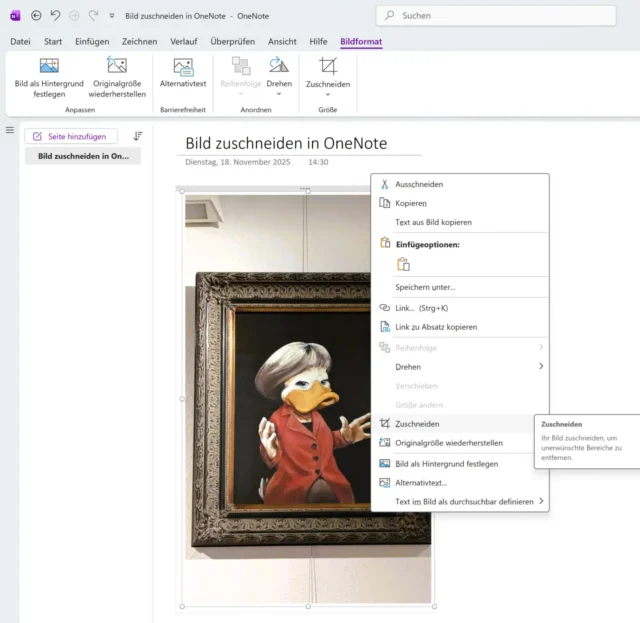640x623 pixels.
Task: Select page 'Bild zuschneiden in On...' in list
Action: pos(83,156)
